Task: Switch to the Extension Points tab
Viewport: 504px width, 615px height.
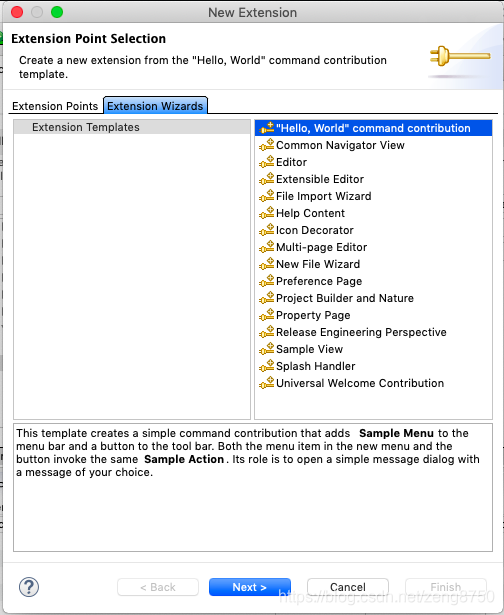Action: (55, 106)
